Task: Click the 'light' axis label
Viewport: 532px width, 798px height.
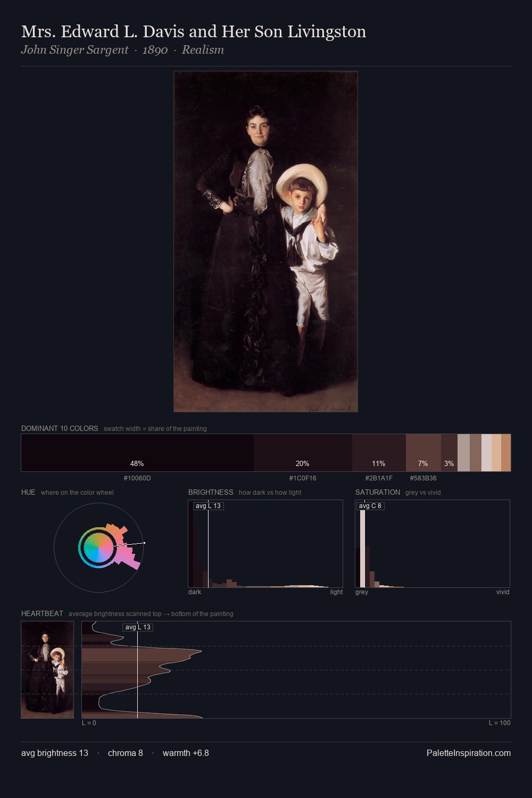Action: point(336,592)
